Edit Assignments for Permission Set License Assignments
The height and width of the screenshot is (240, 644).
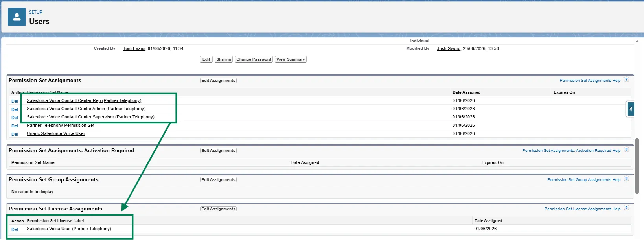click(x=218, y=209)
